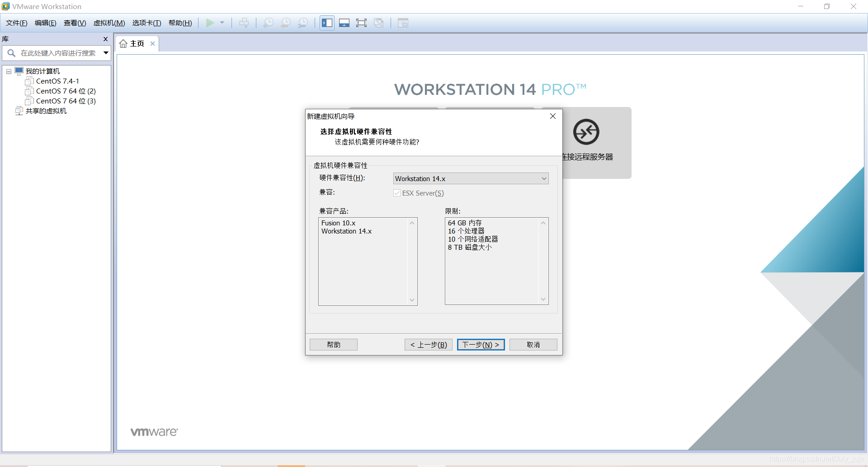
Task: Switch to the 主页 tab
Action: pos(137,44)
